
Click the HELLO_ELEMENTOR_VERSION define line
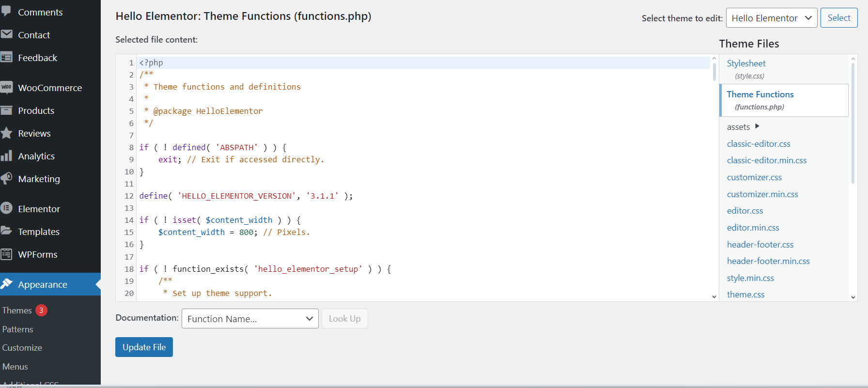pyautogui.click(x=246, y=196)
